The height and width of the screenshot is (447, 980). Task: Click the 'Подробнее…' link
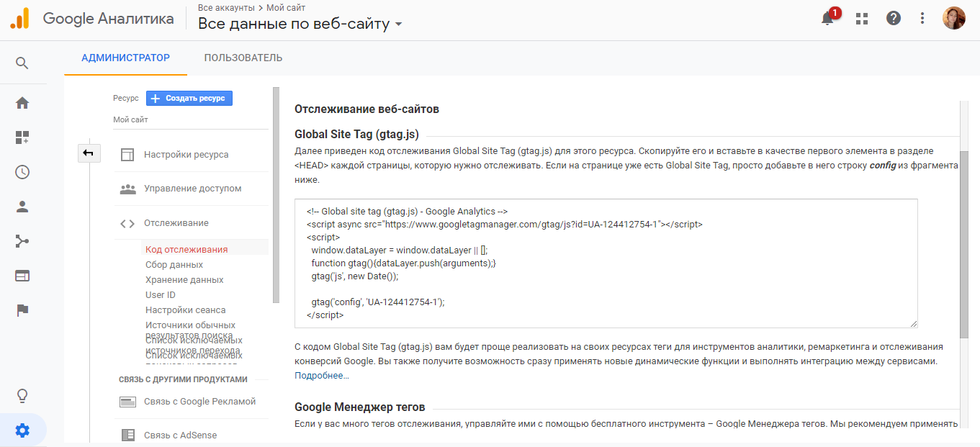322,376
